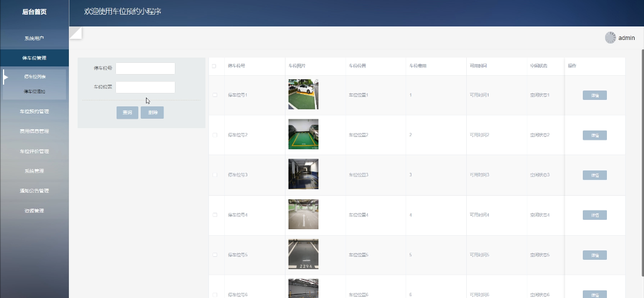The height and width of the screenshot is (298, 644).
Task: Expand the 系统用户 sidebar menu
Action: click(x=35, y=39)
